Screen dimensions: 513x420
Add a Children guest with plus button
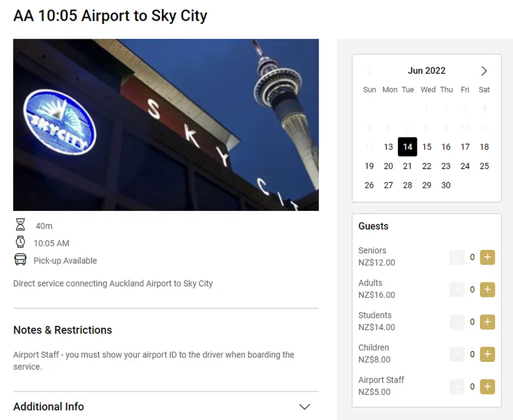[487, 354]
